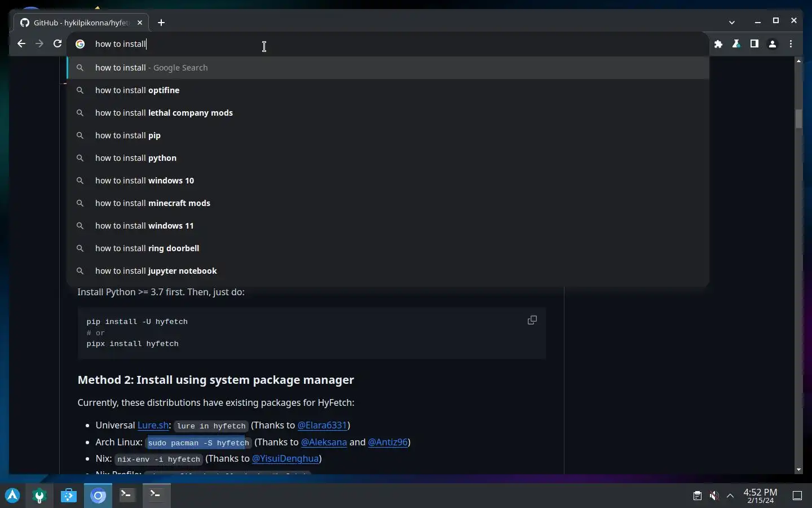Open @Antiz96 profile link
The image size is (812, 508).
[387, 442]
